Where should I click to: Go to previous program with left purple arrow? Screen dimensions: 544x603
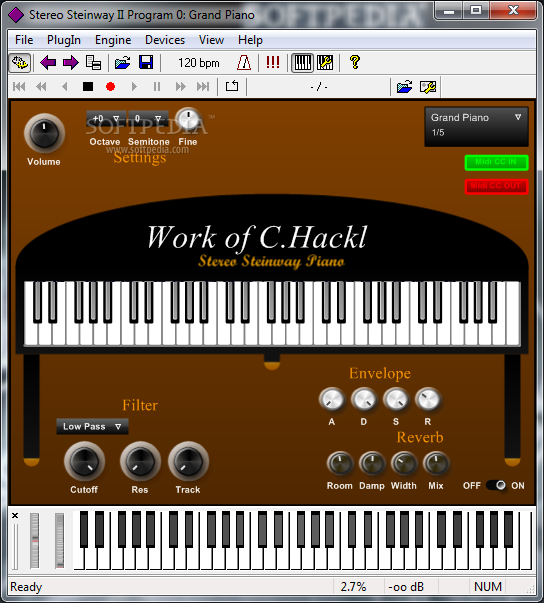click(48, 63)
